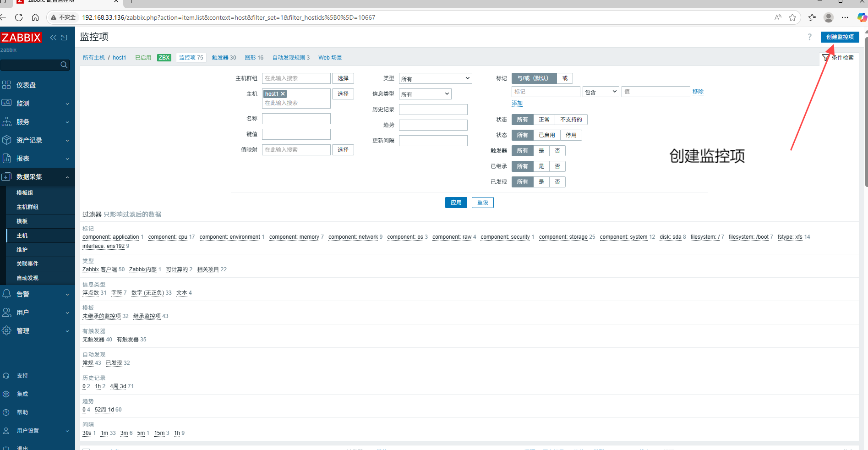The width and height of the screenshot is (868, 450).
Task: Set status filter to 停用
Action: tap(571, 135)
